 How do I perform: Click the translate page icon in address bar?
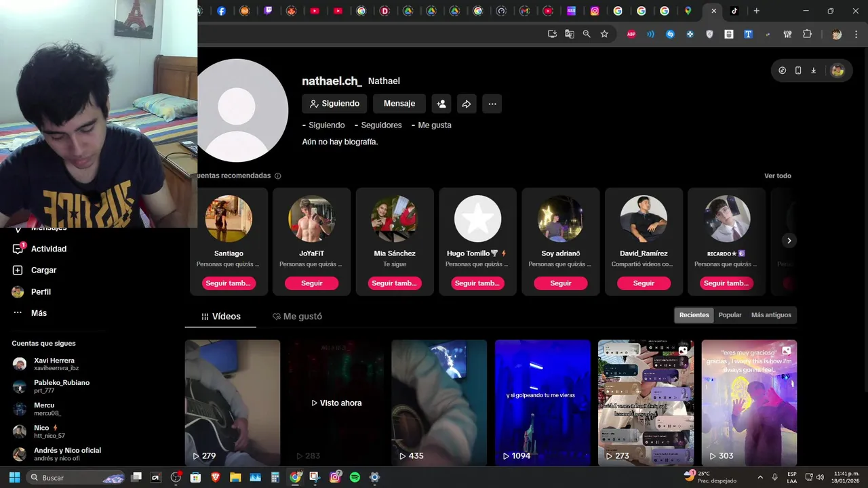570,34
